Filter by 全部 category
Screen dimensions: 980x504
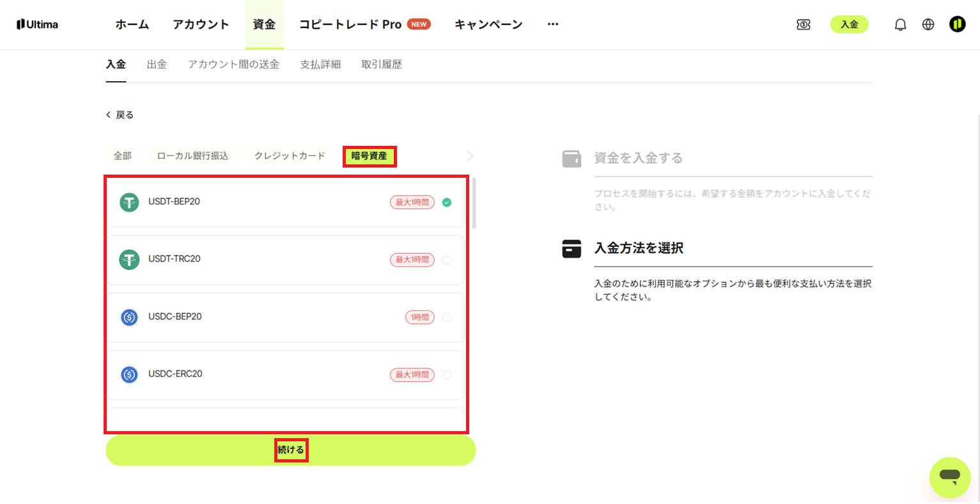(x=123, y=156)
